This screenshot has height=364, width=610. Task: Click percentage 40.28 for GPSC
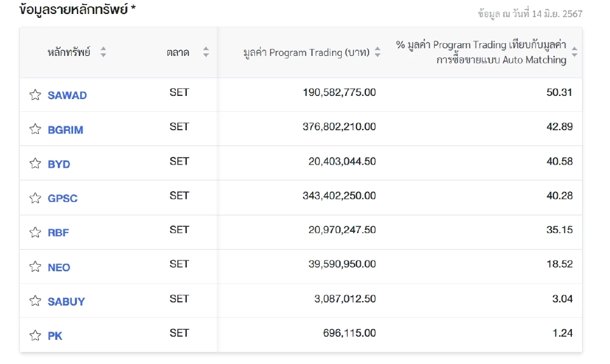coord(559,196)
